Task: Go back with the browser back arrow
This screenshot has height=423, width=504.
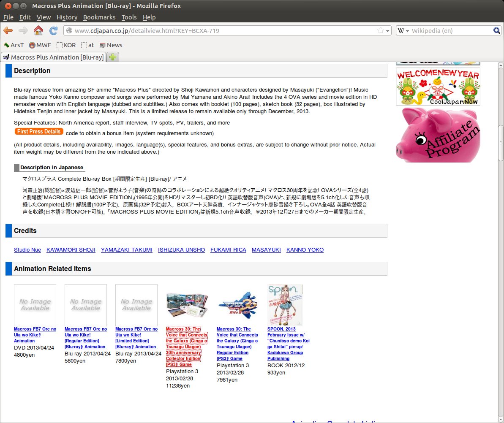Action: click(x=8, y=30)
